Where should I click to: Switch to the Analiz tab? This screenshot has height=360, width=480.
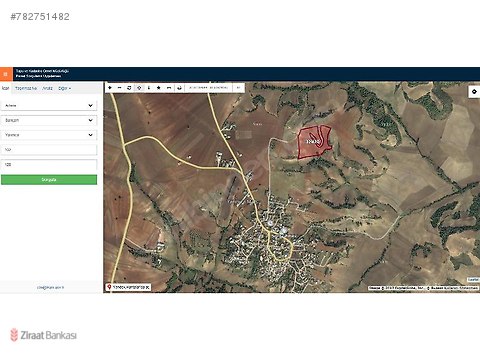click(x=48, y=88)
